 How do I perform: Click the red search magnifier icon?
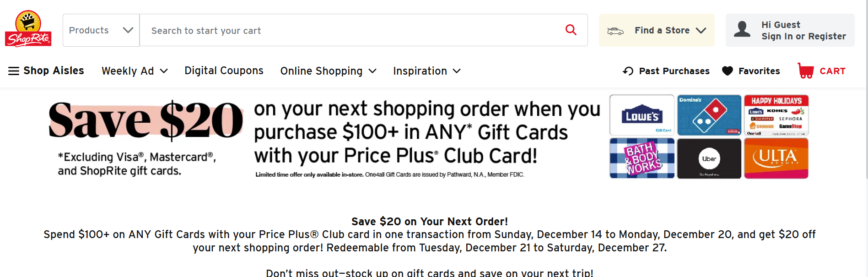click(x=571, y=30)
